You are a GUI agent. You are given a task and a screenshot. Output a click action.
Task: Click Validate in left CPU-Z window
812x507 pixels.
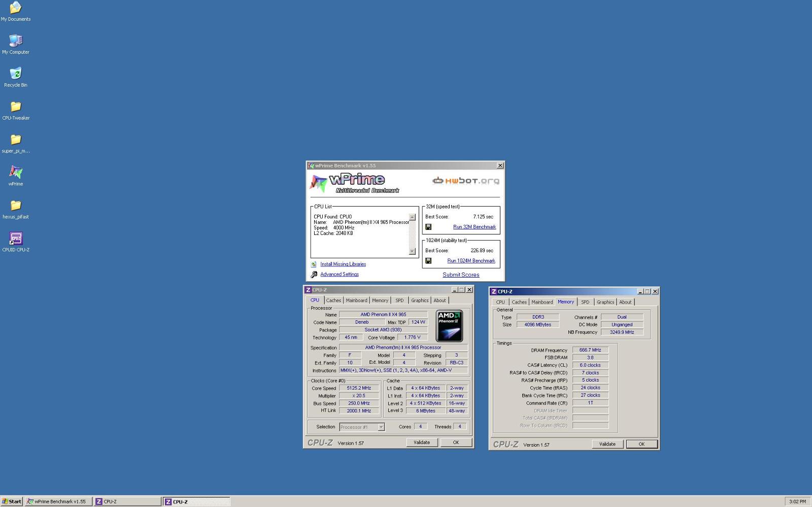pyautogui.click(x=422, y=443)
